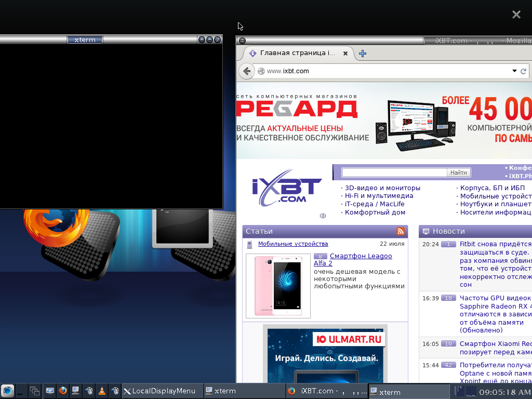This screenshot has width=532, height=399.
Task: Open the RSS feed icon in Статьи header
Action: click(x=401, y=231)
